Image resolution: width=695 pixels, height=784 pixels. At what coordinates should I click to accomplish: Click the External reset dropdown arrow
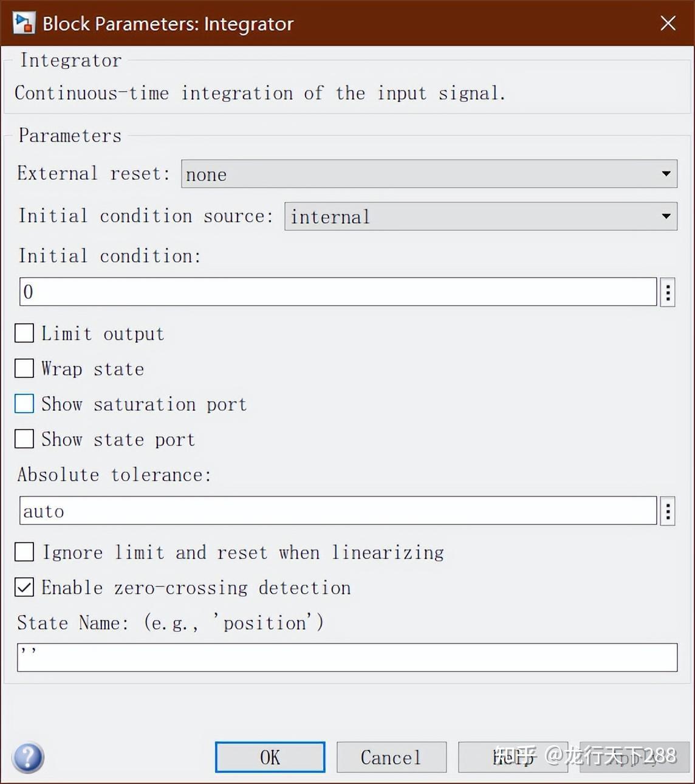click(666, 174)
